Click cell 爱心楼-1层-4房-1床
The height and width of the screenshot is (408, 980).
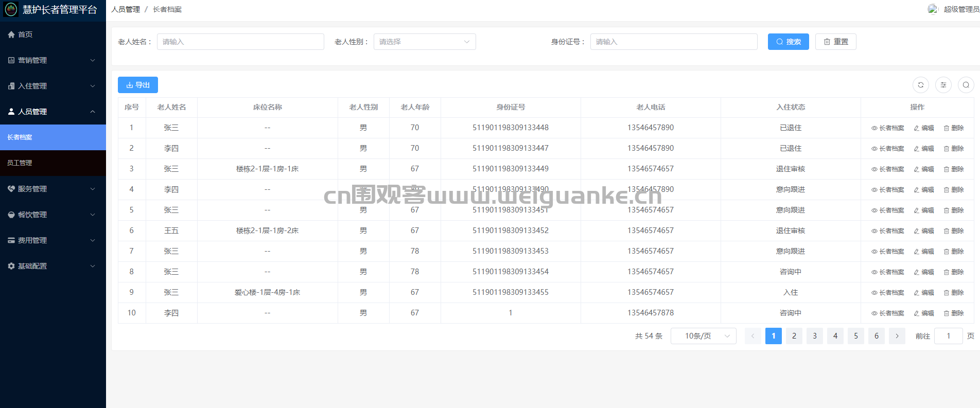point(268,292)
